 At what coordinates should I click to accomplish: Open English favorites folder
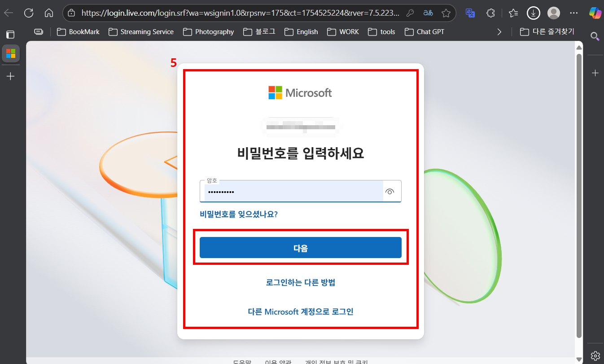point(301,31)
